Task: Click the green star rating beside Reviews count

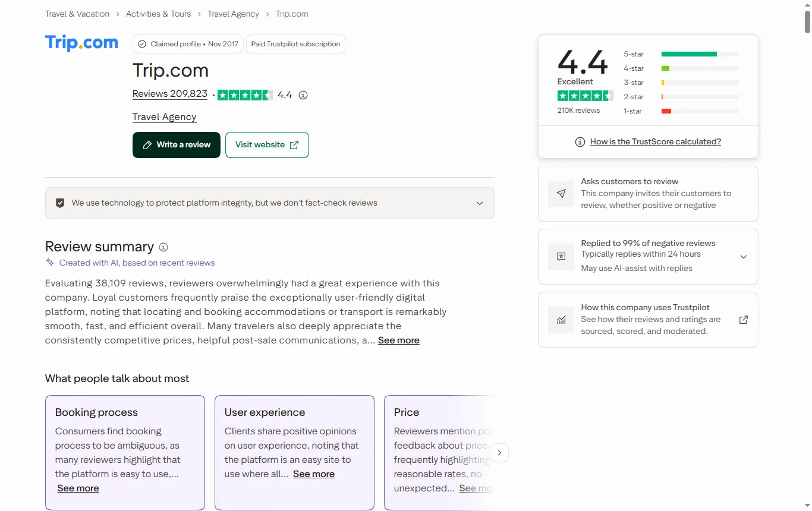Action: click(x=245, y=95)
